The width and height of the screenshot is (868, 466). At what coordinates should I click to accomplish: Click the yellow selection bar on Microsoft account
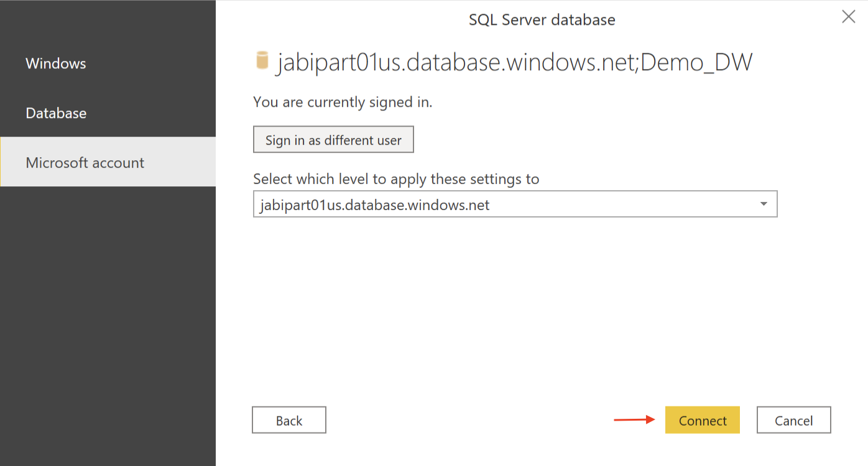coord(1,162)
